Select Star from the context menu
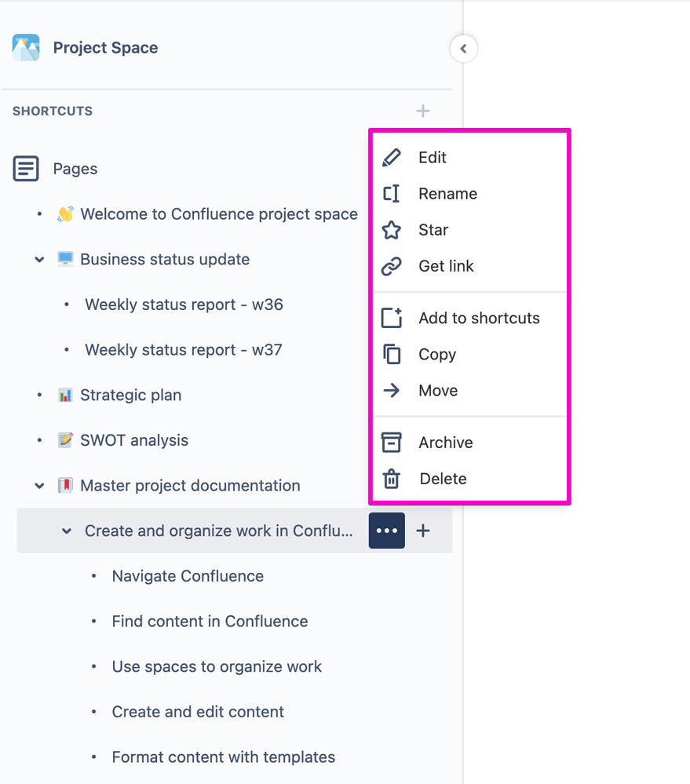690x784 pixels. [x=432, y=230]
